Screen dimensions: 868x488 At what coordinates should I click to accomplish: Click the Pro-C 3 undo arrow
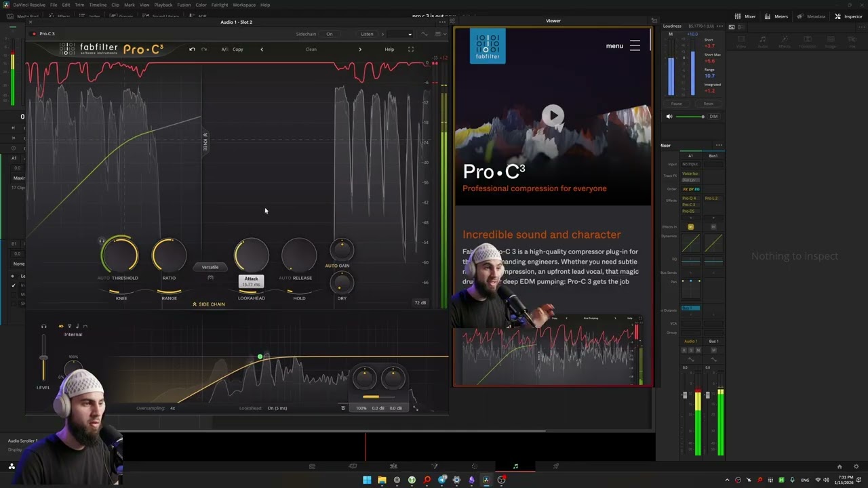[x=192, y=49]
